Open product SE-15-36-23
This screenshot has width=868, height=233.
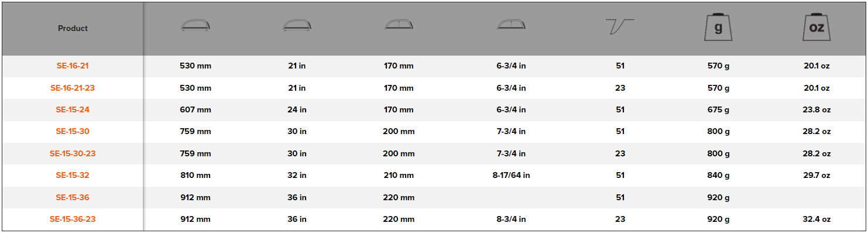[73, 219]
